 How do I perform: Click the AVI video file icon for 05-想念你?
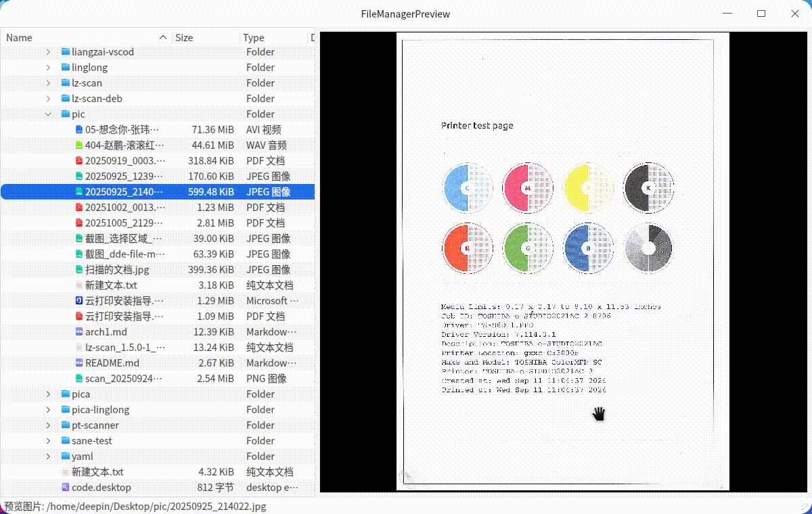point(79,130)
